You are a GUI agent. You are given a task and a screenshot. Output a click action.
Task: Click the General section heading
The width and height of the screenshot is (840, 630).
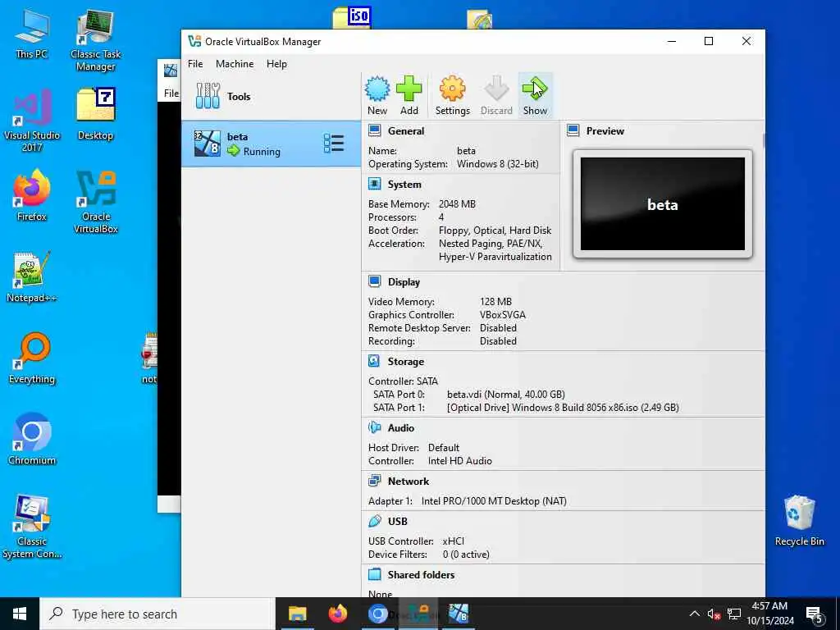point(405,130)
